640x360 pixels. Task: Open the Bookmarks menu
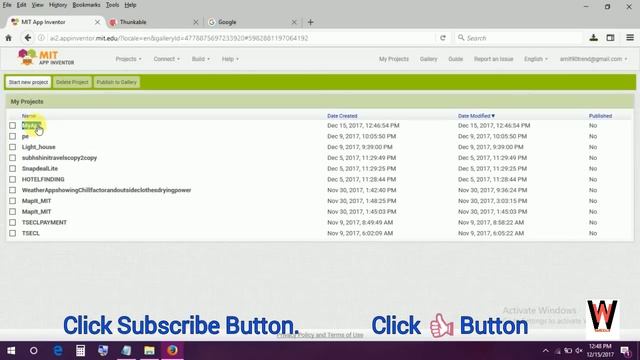86,5
